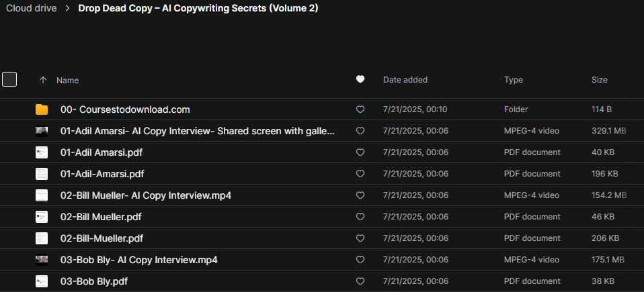This screenshot has height=292, width=644.
Task: Click the 175.1 MB size value
Action: click(608, 260)
